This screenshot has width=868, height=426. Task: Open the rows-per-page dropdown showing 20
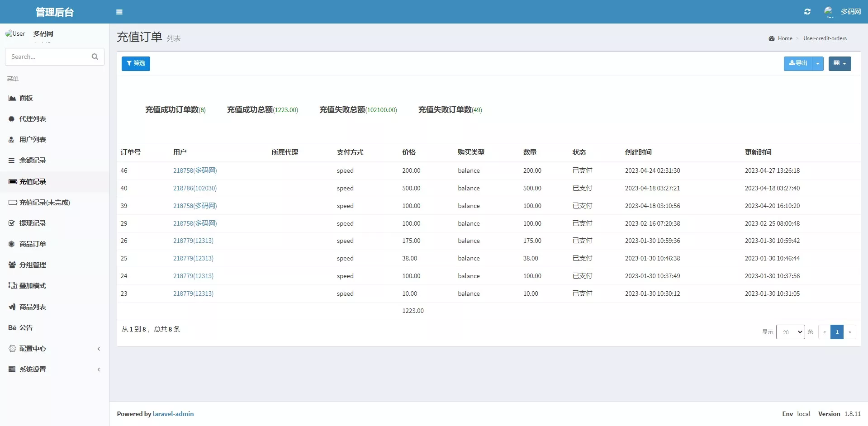[790, 332]
